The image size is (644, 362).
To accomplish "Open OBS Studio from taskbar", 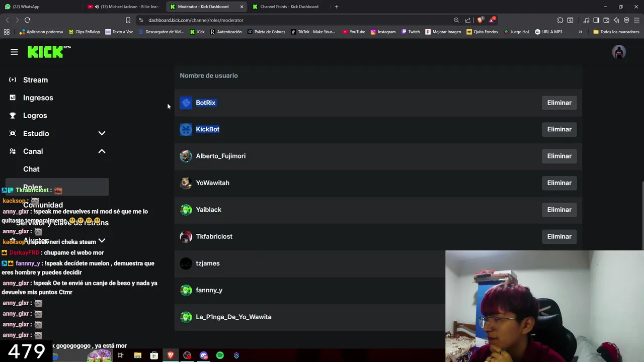I will pos(187,355).
